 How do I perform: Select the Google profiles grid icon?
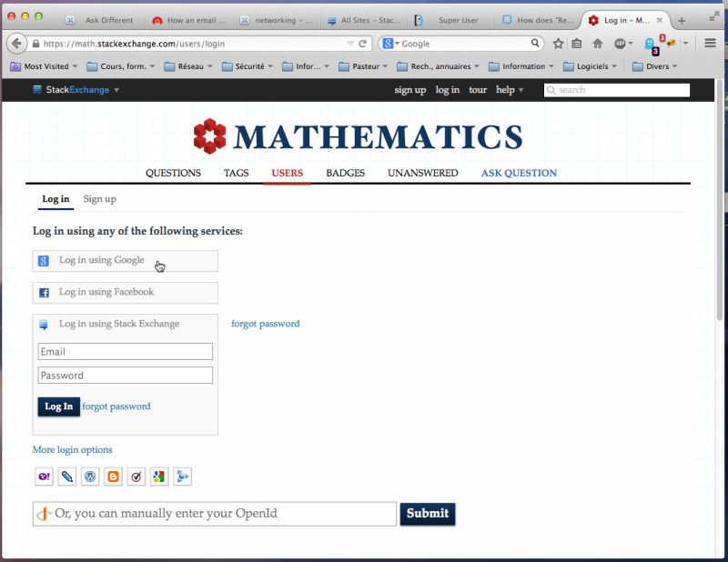click(158, 477)
